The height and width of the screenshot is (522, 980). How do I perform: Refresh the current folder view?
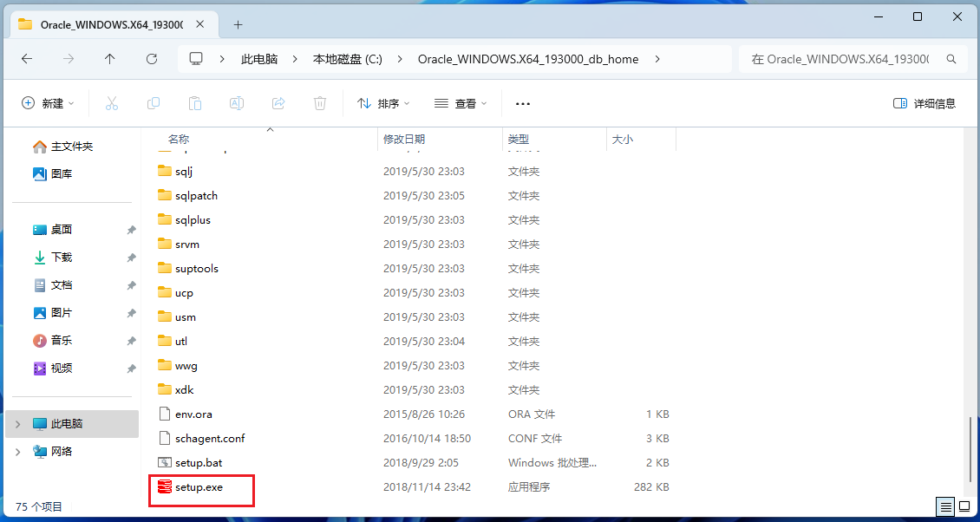tap(152, 59)
